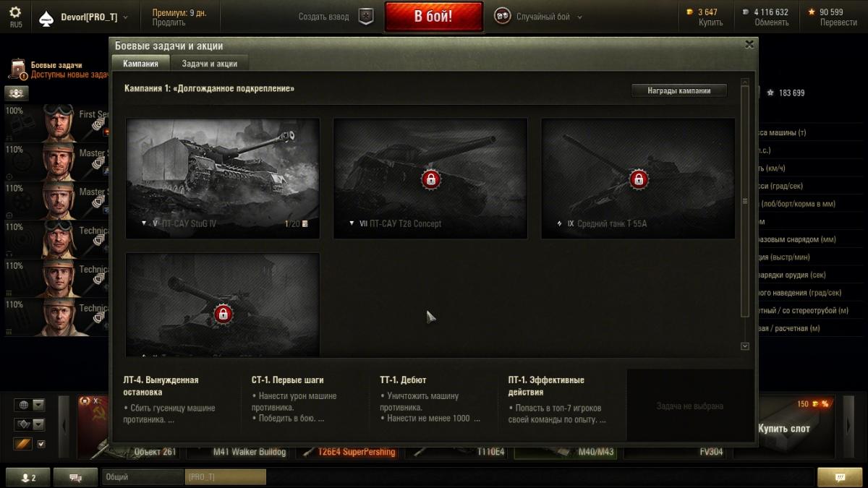Click the Боевые задачи briefcase icon
868x488 pixels.
(18, 69)
